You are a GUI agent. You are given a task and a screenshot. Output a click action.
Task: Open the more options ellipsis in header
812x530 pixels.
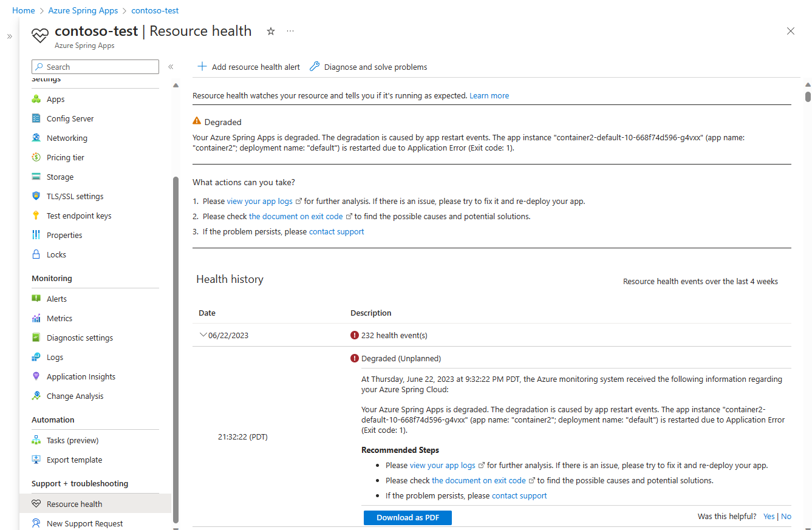coord(290,31)
